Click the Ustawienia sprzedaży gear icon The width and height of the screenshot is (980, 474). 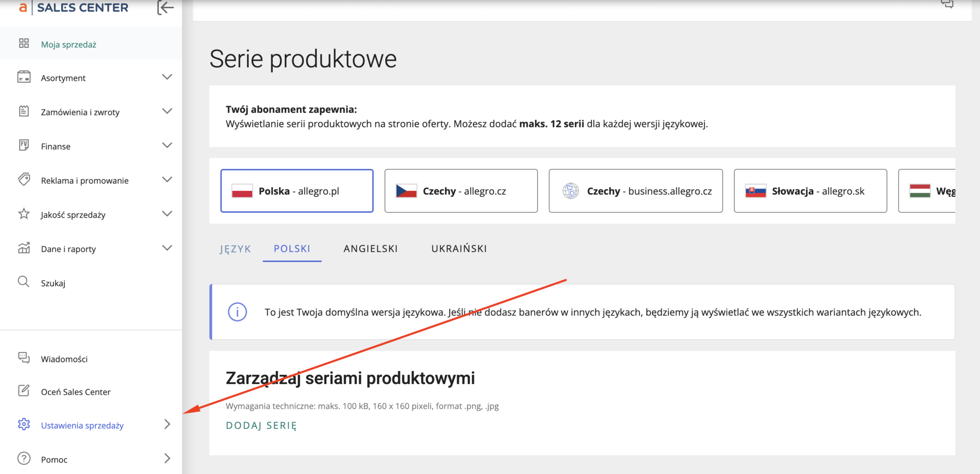tap(24, 424)
